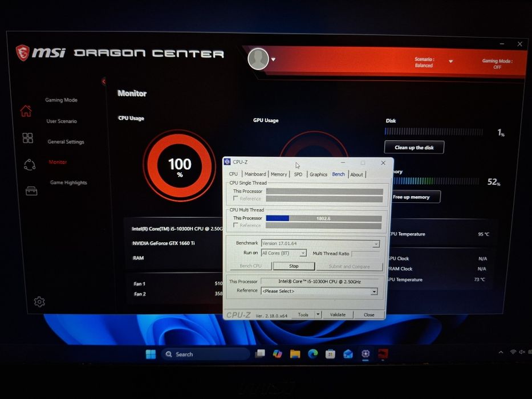The image size is (532, 399).
Task: Click the Windows taskbar Search box
Action: 206,354
